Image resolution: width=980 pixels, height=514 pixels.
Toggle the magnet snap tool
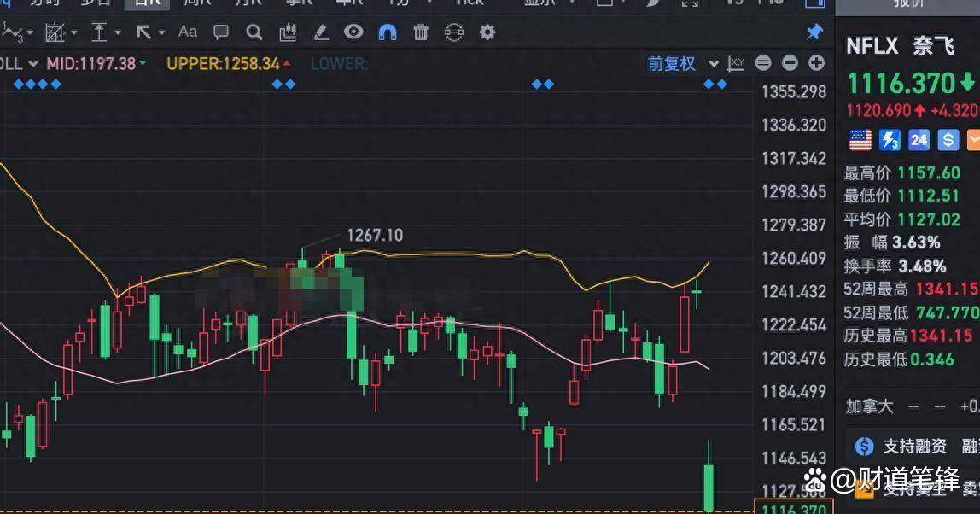tap(388, 32)
